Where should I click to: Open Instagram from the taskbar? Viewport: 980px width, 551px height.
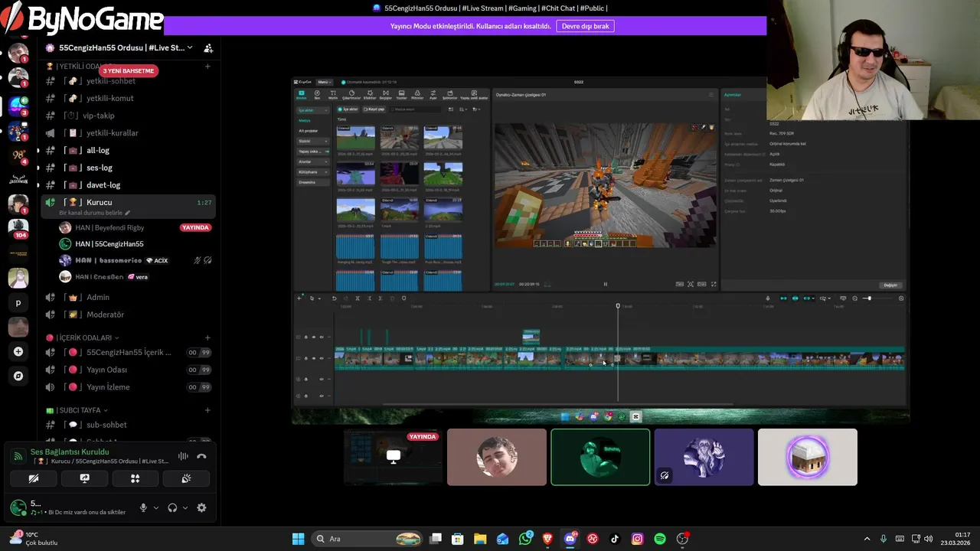pos(637,539)
